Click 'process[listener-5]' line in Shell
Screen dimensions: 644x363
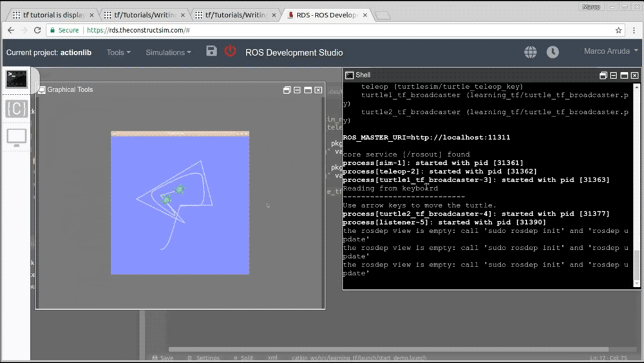[x=444, y=222]
